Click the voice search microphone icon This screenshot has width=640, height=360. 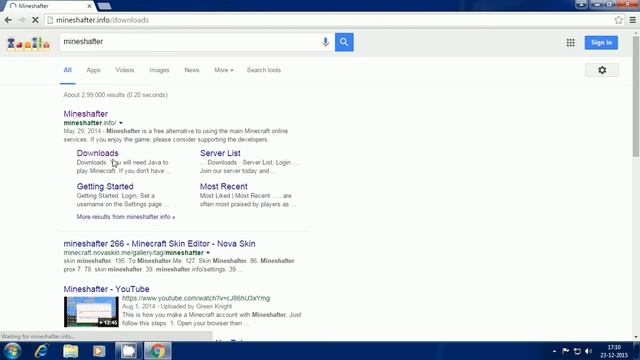coord(325,42)
